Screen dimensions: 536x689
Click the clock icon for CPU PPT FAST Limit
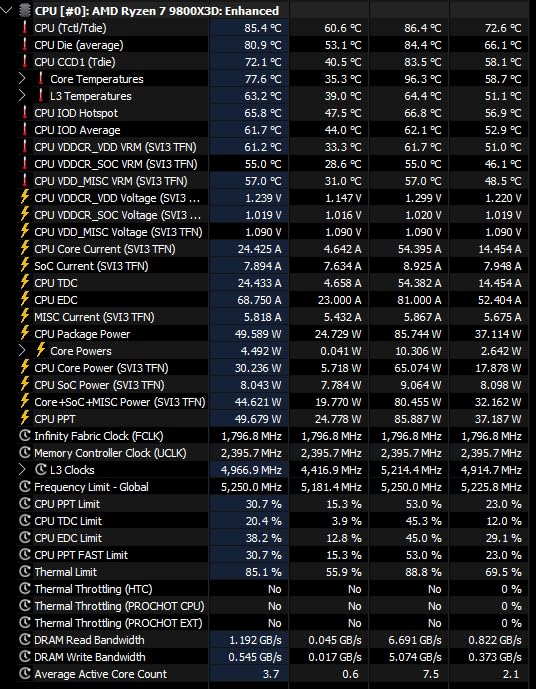coord(25,555)
